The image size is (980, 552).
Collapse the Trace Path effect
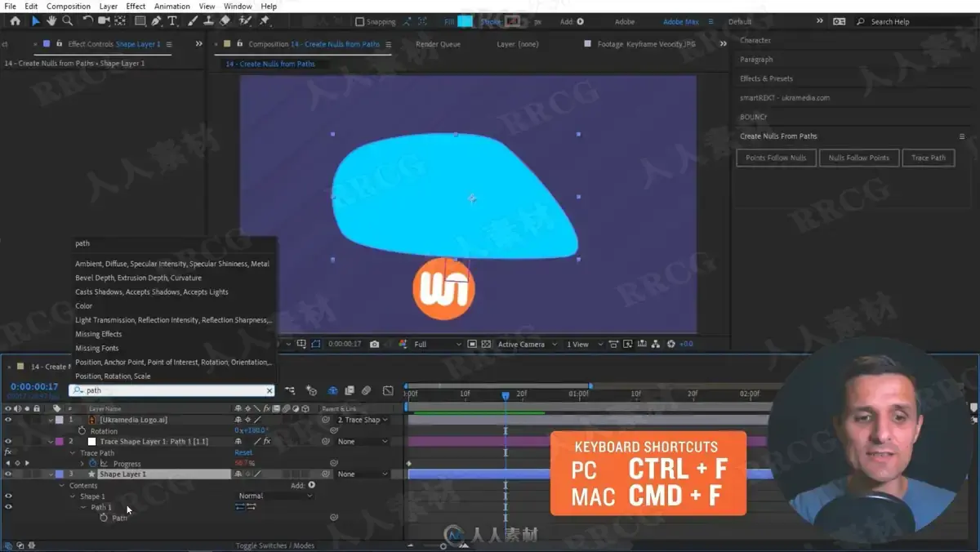click(73, 453)
